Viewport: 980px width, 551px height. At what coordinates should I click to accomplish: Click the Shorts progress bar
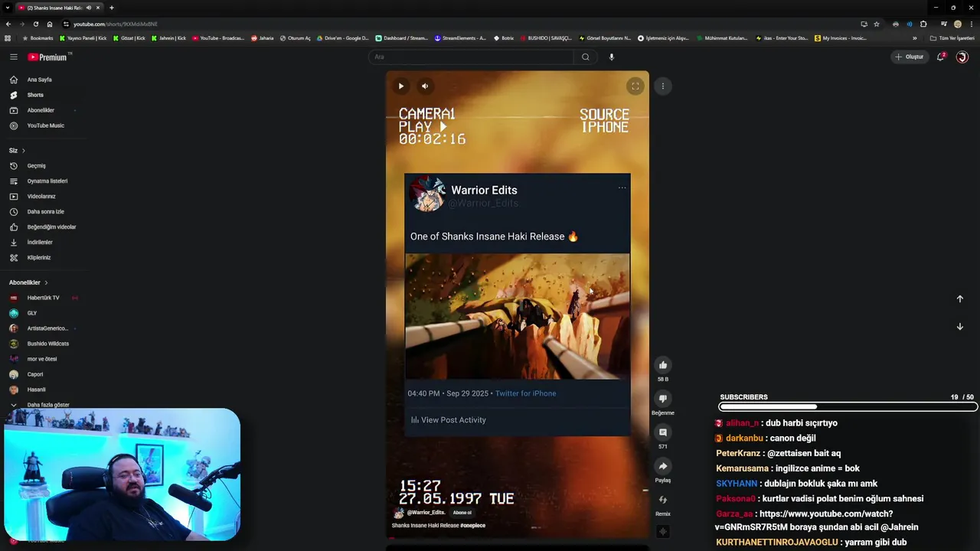point(518,538)
